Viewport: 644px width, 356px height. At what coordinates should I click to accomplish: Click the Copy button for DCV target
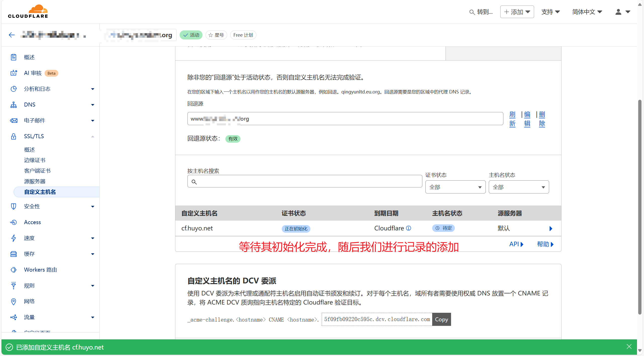(441, 319)
